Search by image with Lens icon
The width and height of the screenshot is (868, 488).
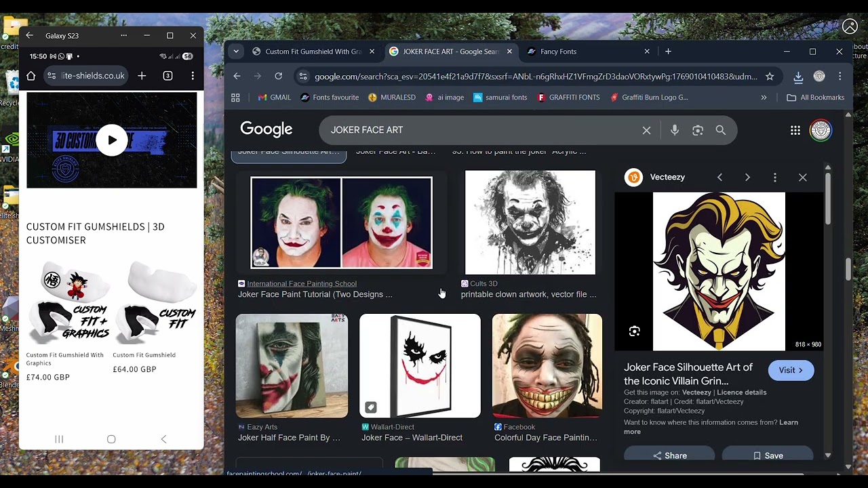tap(698, 130)
